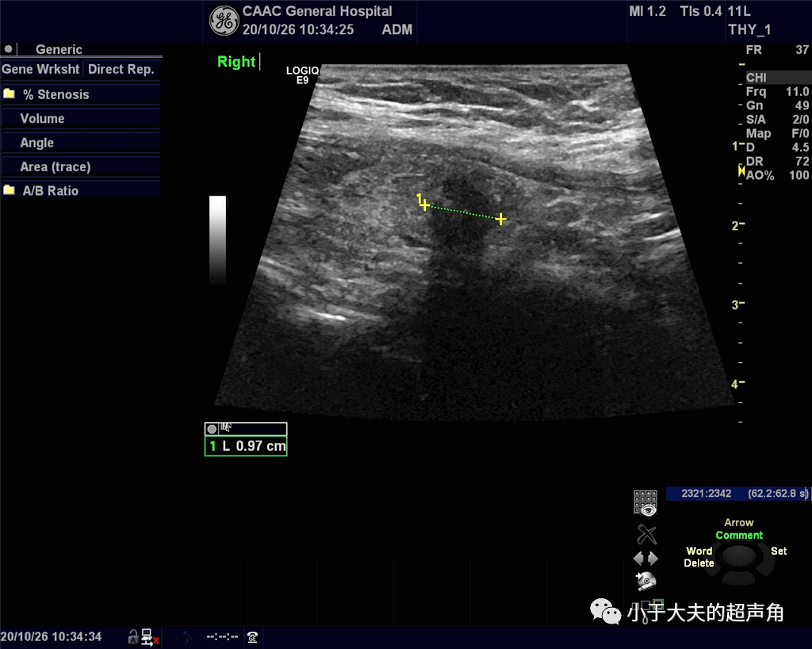Image resolution: width=812 pixels, height=649 pixels.
Task: Click the GE telephone service icon
Action: [x=252, y=636]
